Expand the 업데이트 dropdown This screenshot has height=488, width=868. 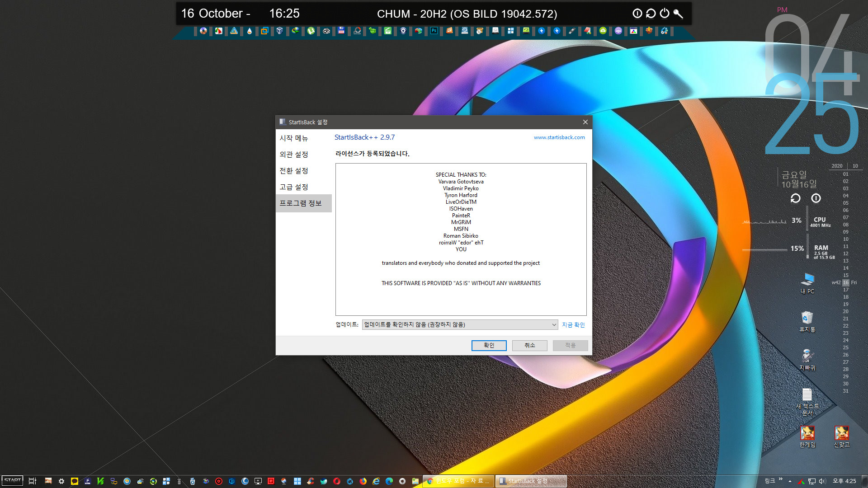coord(460,324)
